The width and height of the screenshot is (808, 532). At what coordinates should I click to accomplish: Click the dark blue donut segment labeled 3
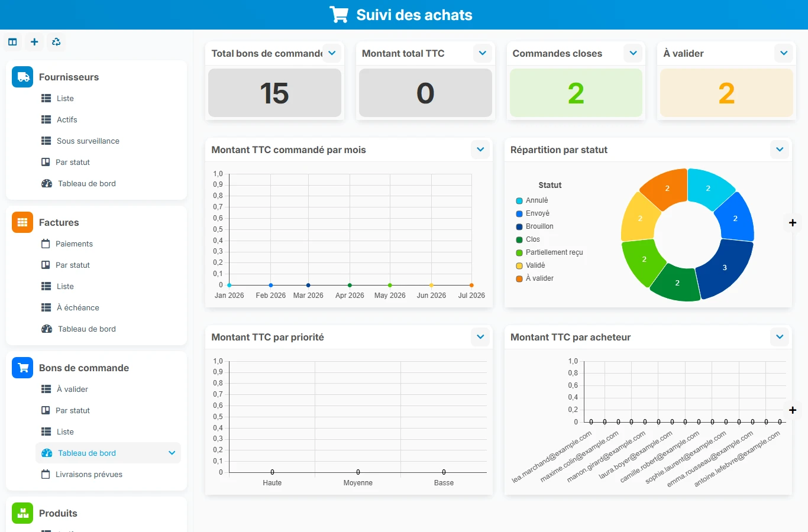pyautogui.click(x=725, y=268)
